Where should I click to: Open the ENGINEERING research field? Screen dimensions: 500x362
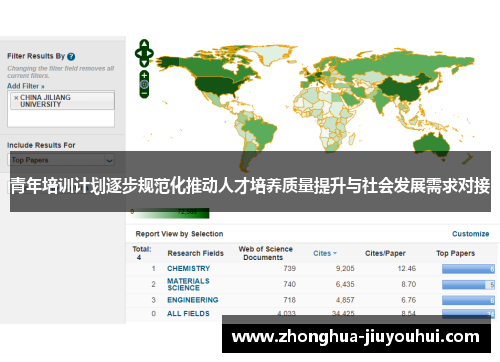pyautogui.click(x=193, y=300)
